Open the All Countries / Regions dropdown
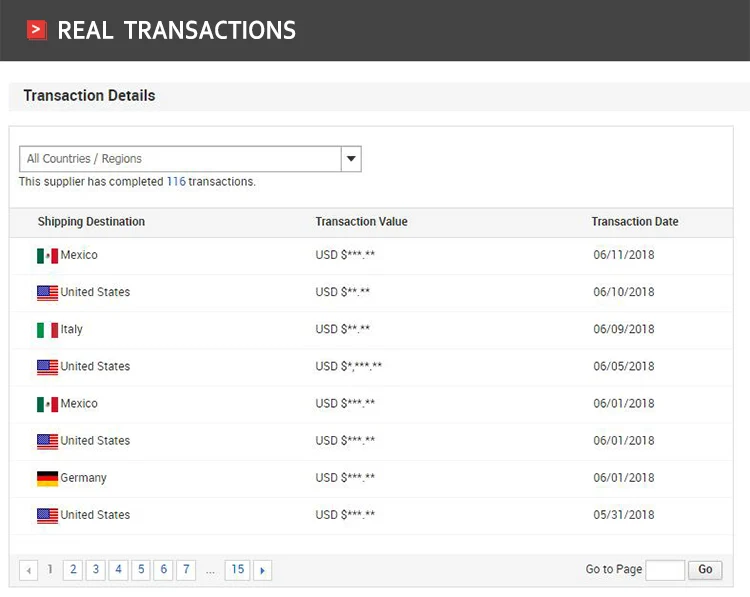Image resolution: width=750 pixels, height=597 pixels. click(x=181, y=159)
